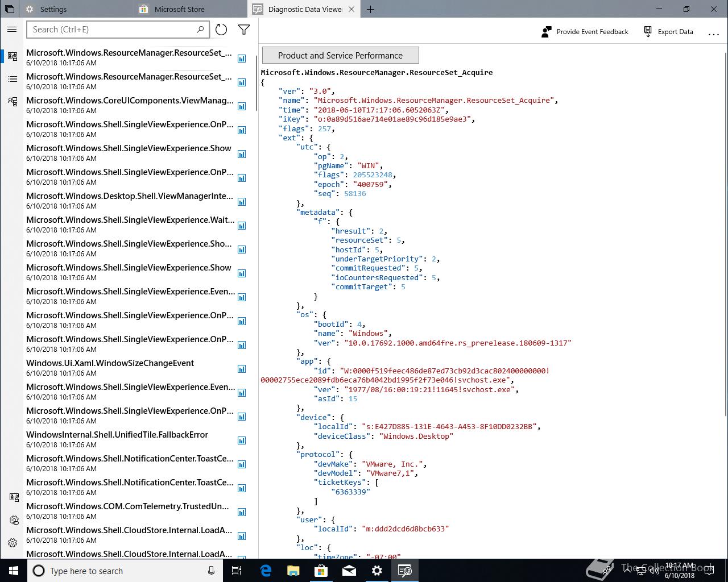Image resolution: width=728 pixels, height=582 pixels.
Task: Click chart icon beside WindowSizeChangeEvent
Action: point(242,369)
